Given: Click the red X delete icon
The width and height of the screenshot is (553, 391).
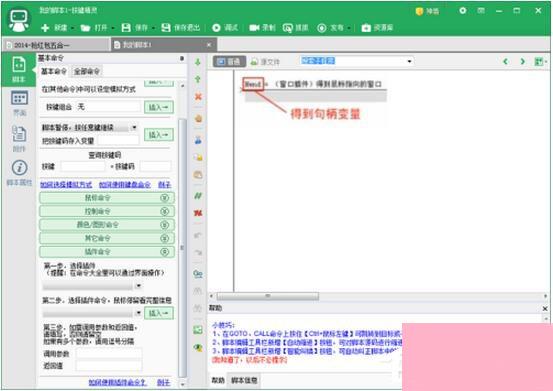Looking at the screenshot, I should pyautogui.click(x=198, y=96).
